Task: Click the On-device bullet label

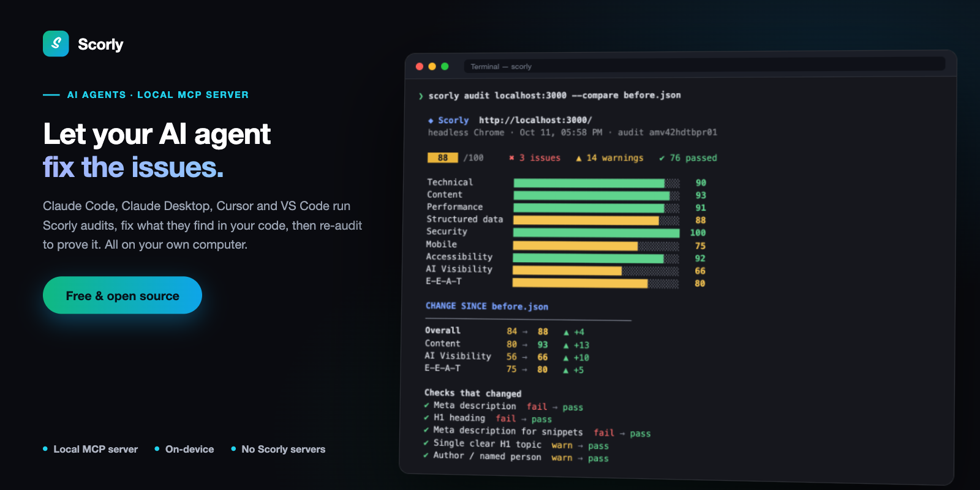Action: pyautogui.click(x=189, y=449)
